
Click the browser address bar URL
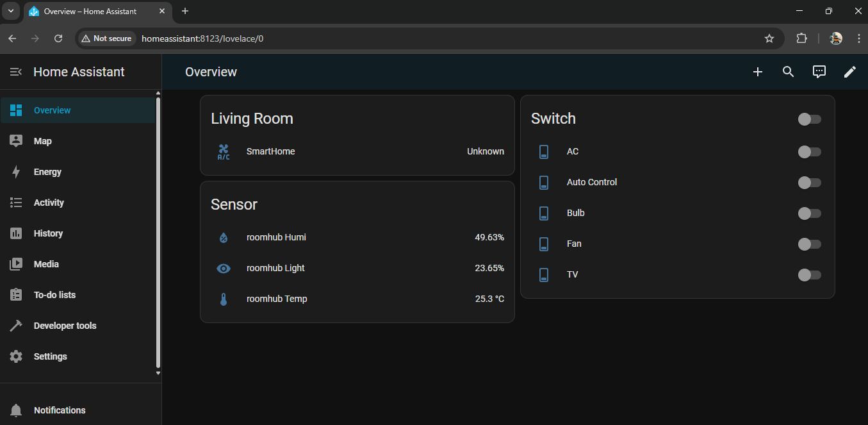pyautogui.click(x=202, y=38)
